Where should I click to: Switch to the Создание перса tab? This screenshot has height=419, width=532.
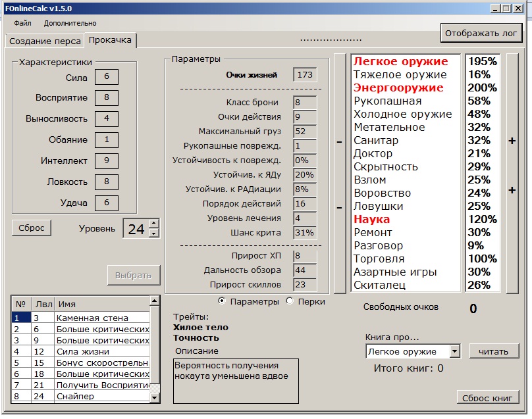(45, 41)
